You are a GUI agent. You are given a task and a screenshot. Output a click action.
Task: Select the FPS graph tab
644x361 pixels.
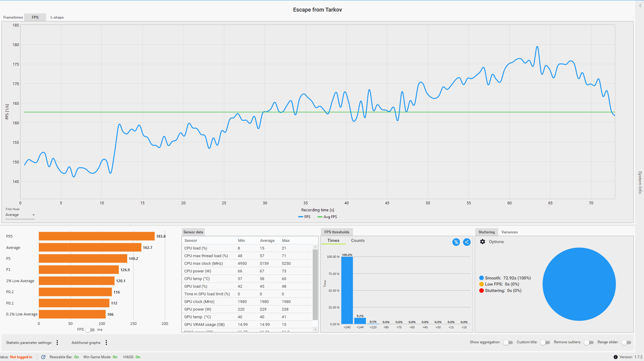point(35,17)
